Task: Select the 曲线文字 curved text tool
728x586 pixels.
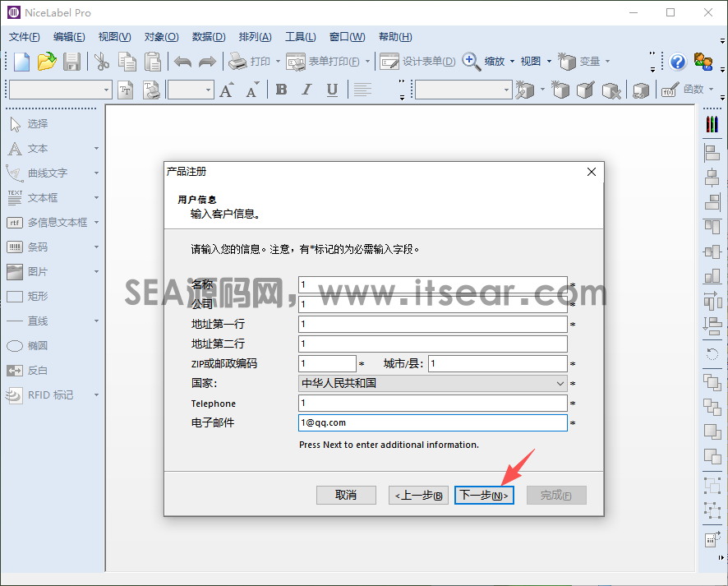Action: point(37,173)
